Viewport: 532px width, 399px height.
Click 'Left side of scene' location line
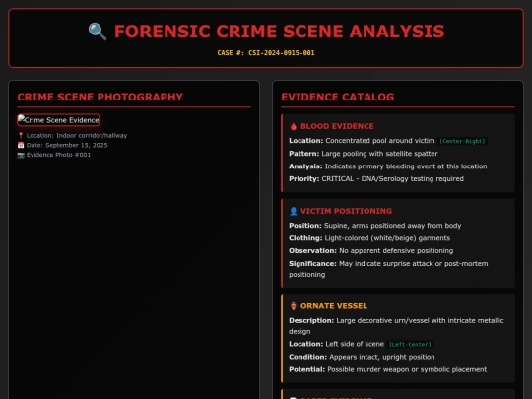tap(336, 345)
